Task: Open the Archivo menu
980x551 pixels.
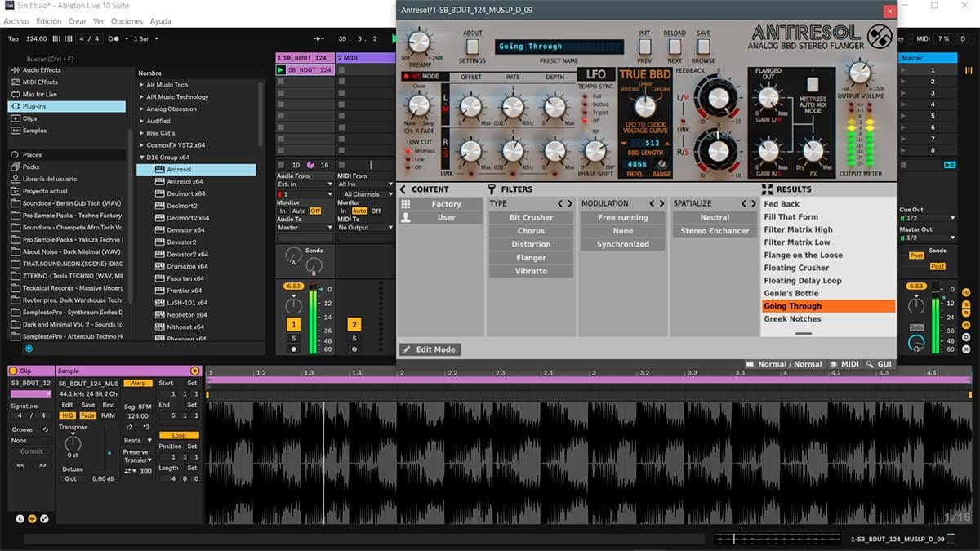Action: [16, 21]
